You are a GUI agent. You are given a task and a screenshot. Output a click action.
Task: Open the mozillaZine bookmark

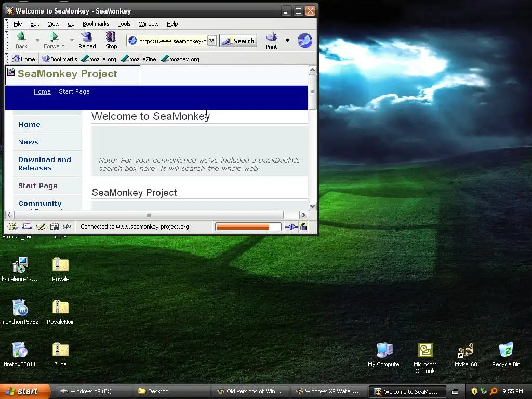click(x=138, y=59)
